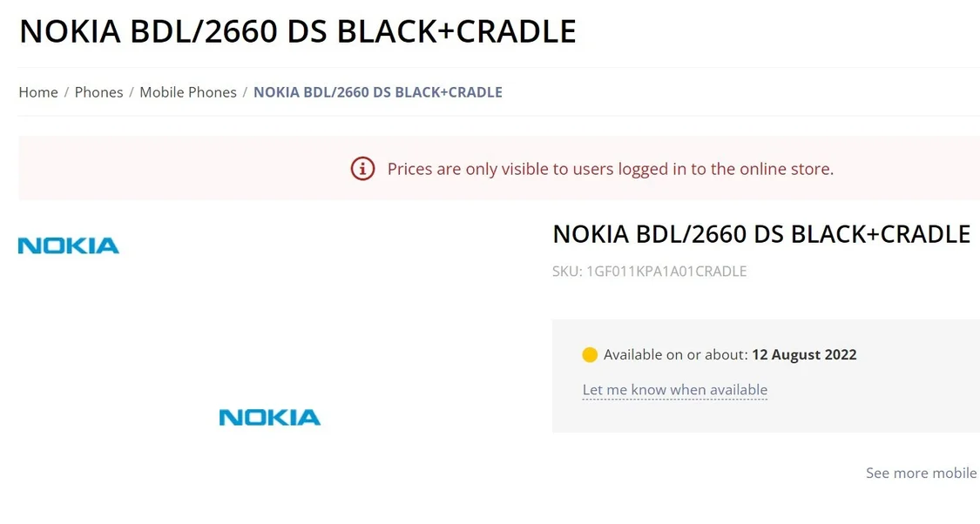Click the slash separator after Phones
The height and width of the screenshot is (524, 980).
pos(132,92)
